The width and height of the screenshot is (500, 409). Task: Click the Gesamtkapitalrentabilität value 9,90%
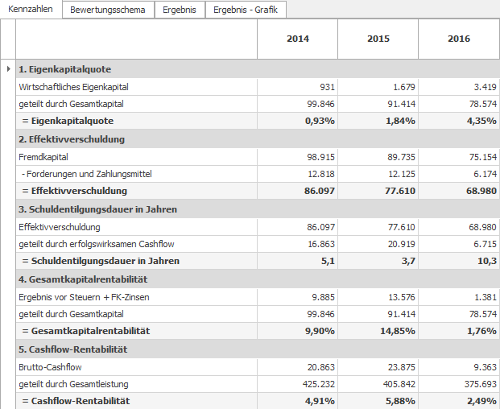[320, 331]
